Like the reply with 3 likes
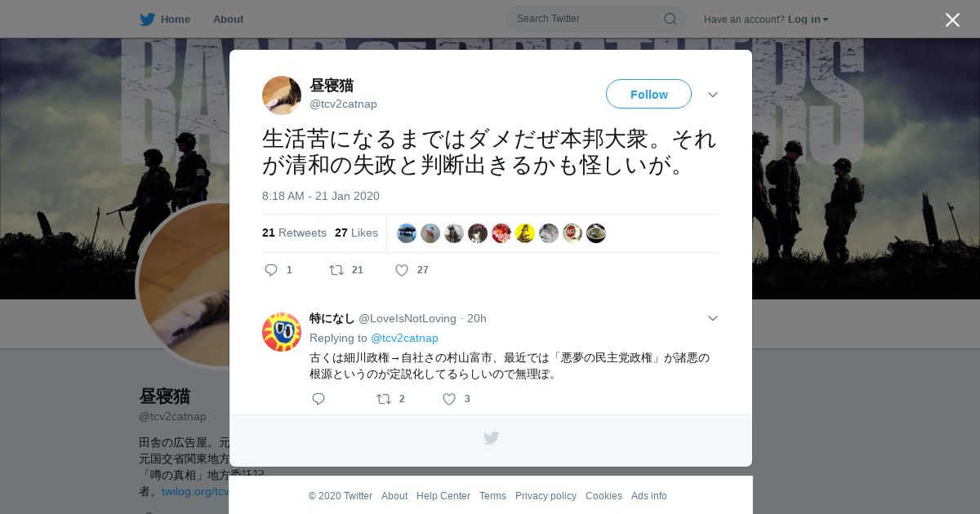This screenshot has height=514, width=980. pyautogui.click(x=449, y=399)
